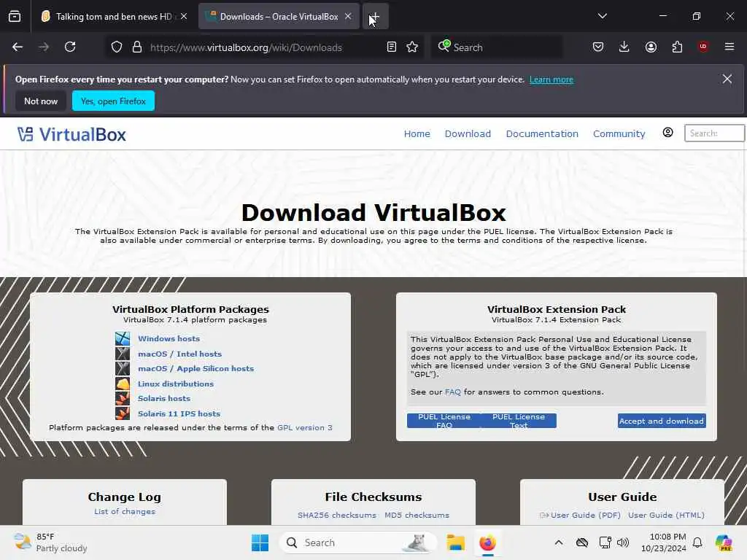This screenshot has height=560, width=747.
Task: Open Solaris hosts link
Action: [164, 399]
